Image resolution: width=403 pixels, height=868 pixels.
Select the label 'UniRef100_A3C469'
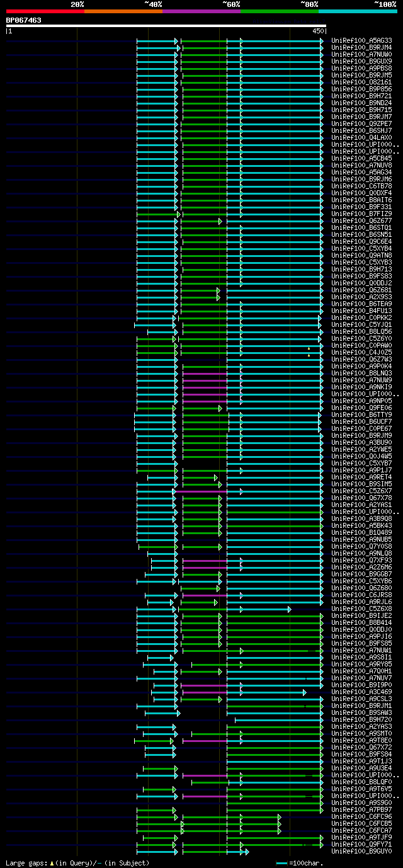tap(361, 692)
